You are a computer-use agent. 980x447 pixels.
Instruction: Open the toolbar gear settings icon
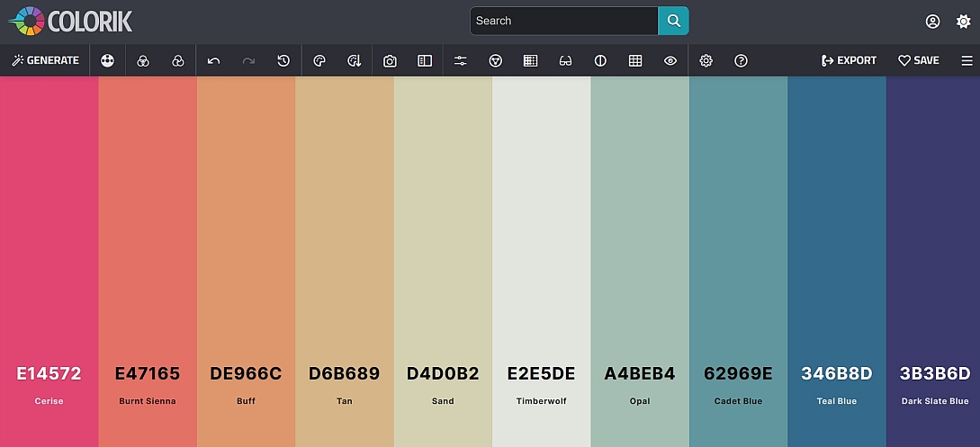pyautogui.click(x=706, y=60)
